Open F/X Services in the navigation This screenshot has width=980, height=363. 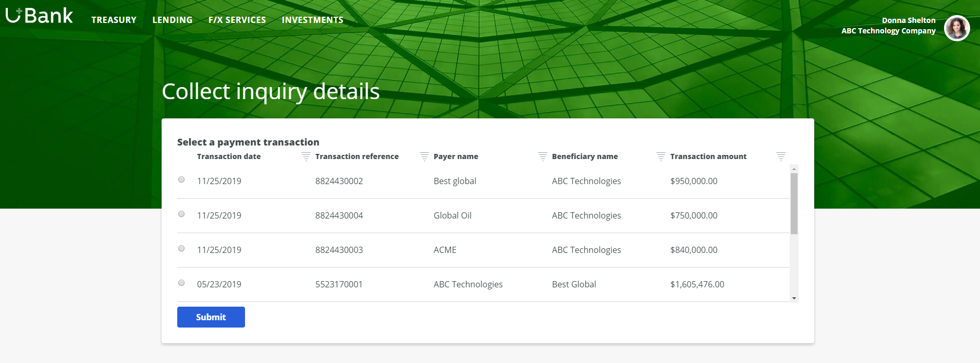237,20
